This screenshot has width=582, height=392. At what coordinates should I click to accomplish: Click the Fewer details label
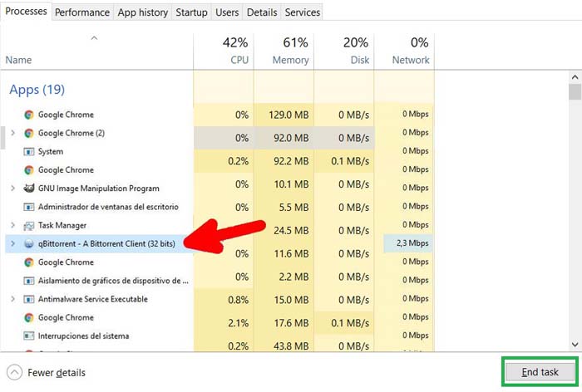point(57,373)
